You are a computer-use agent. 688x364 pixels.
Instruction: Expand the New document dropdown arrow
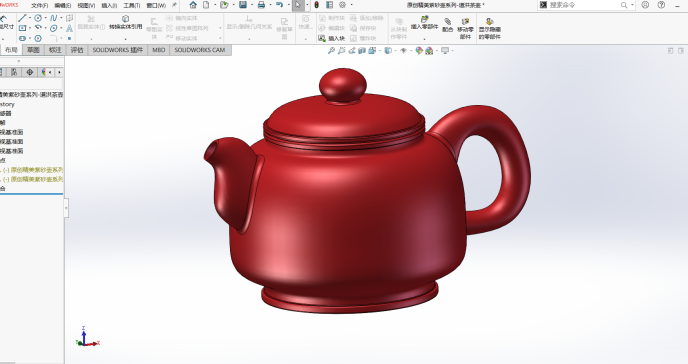click(x=214, y=5)
